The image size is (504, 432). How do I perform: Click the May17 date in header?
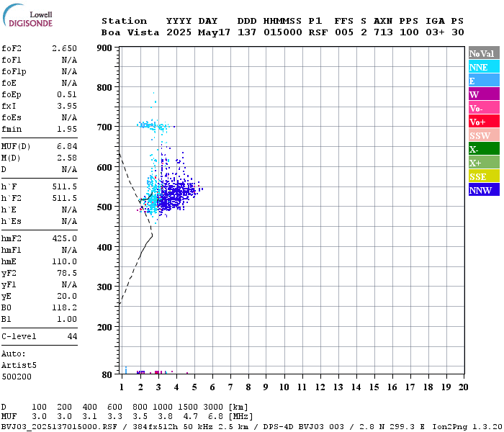click(214, 32)
